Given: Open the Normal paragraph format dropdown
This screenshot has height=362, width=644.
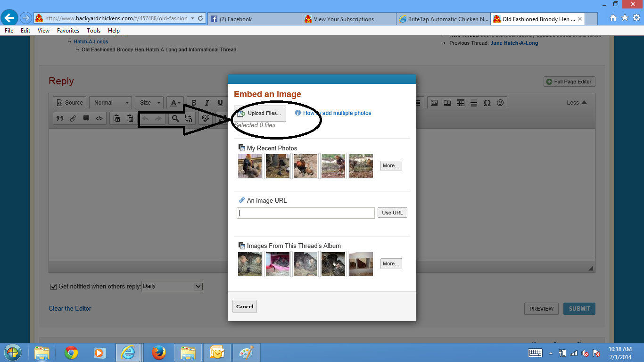Looking at the screenshot, I should point(110,103).
